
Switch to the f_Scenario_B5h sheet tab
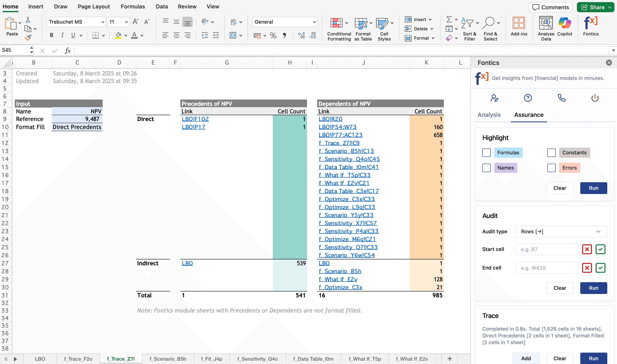click(x=168, y=359)
